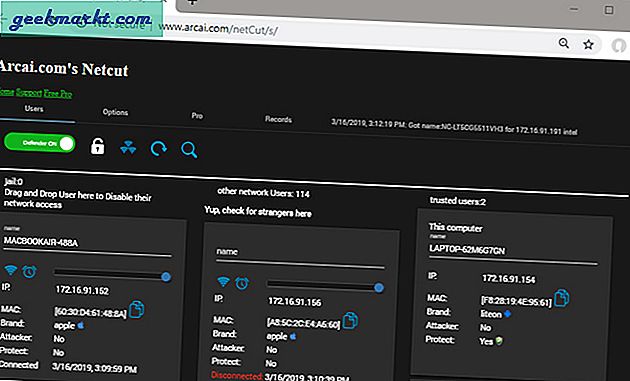Open the Support link
The image size is (630, 381).
point(29,92)
